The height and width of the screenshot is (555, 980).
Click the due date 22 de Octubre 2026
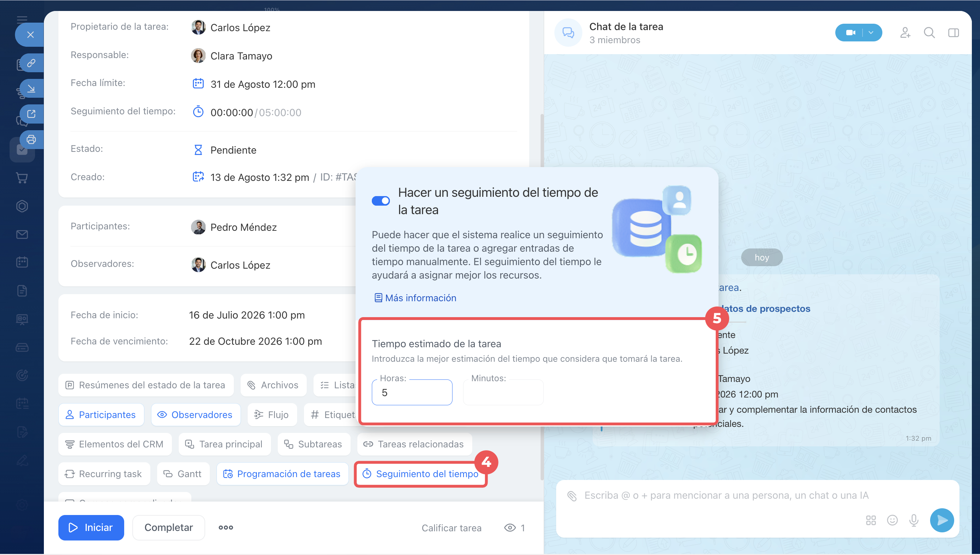pyautogui.click(x=255, y=341)
